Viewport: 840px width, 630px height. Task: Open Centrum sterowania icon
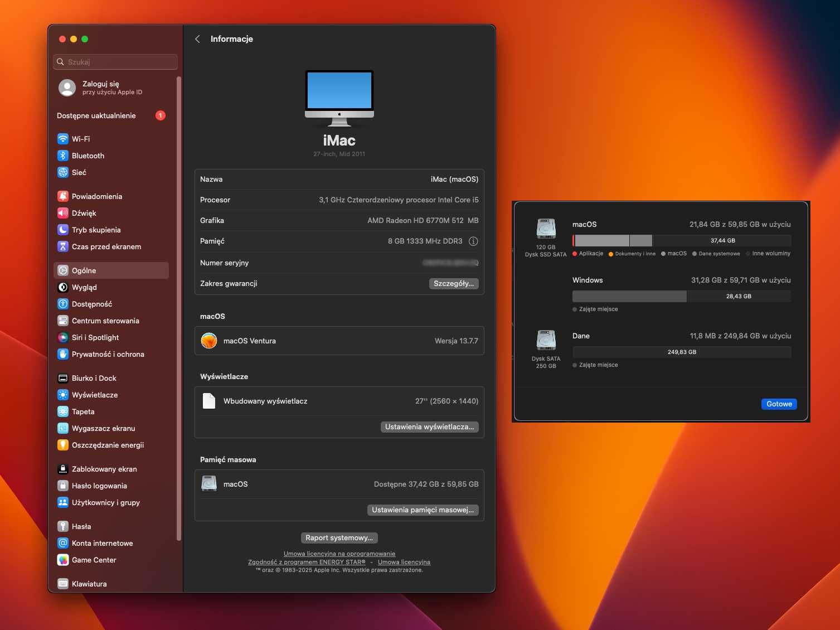(x=63, y=321)
